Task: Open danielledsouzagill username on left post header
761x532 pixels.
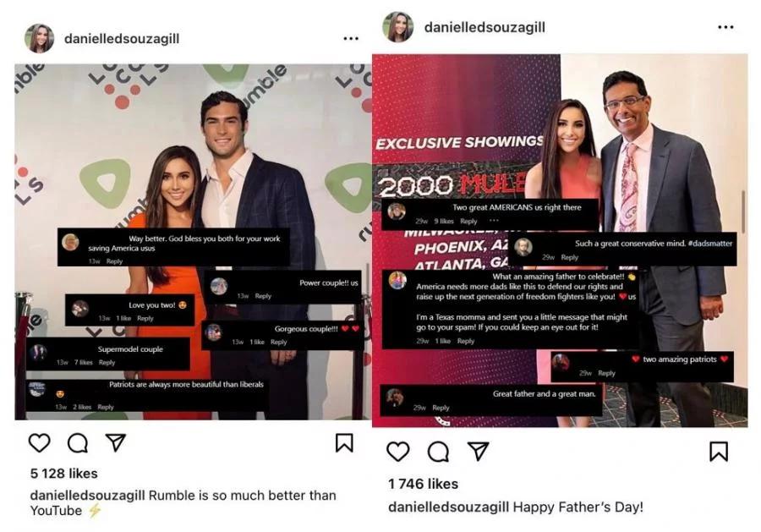Action: pos(122,38)
